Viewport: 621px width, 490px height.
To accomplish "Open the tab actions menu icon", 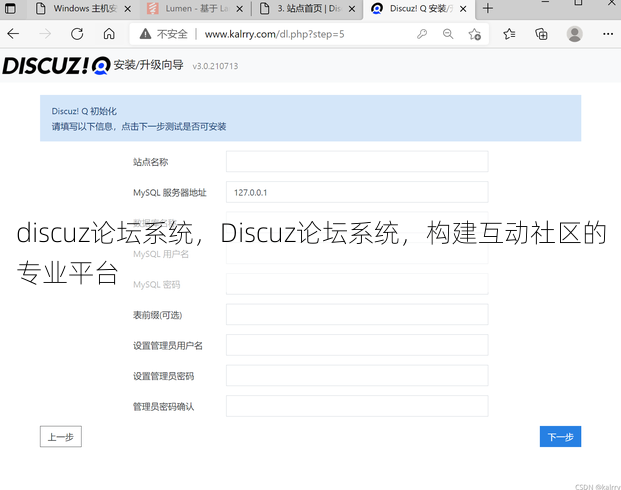I will 10,8.
